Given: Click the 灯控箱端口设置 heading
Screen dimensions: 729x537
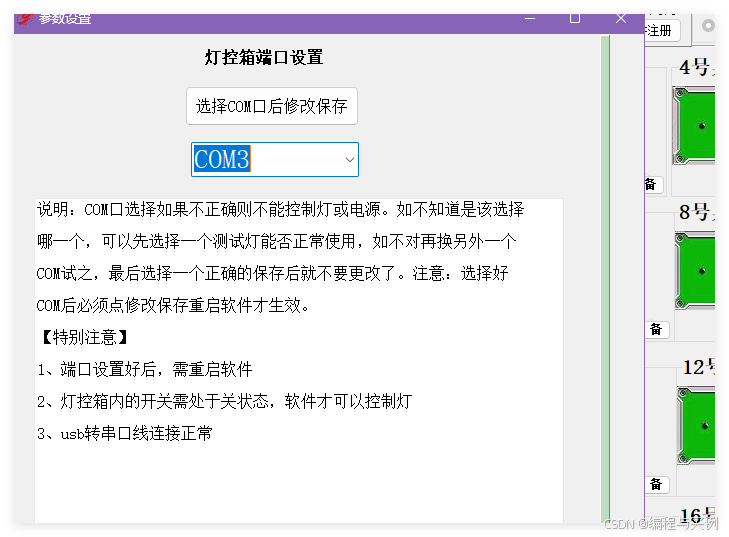Looking at the screenshot, I should coord(264,57).
